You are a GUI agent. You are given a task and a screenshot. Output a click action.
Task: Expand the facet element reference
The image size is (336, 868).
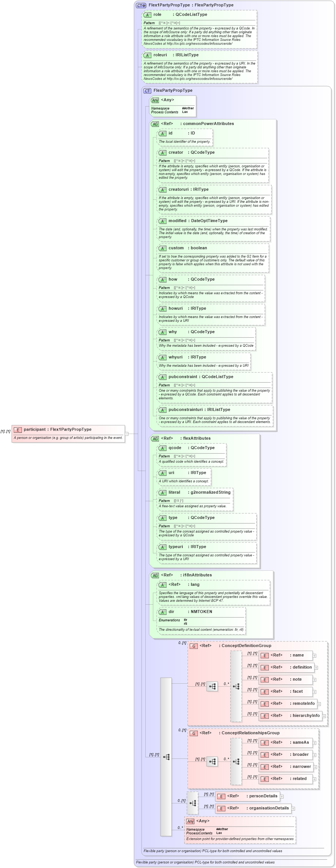314,692
